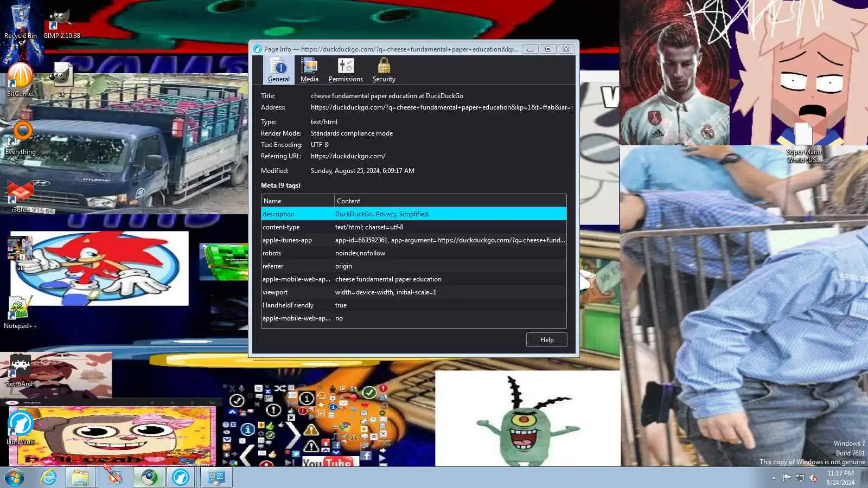Select the BitComet desktop shortcut
Viewport: 868px width, 488px height.
point(21,79)
